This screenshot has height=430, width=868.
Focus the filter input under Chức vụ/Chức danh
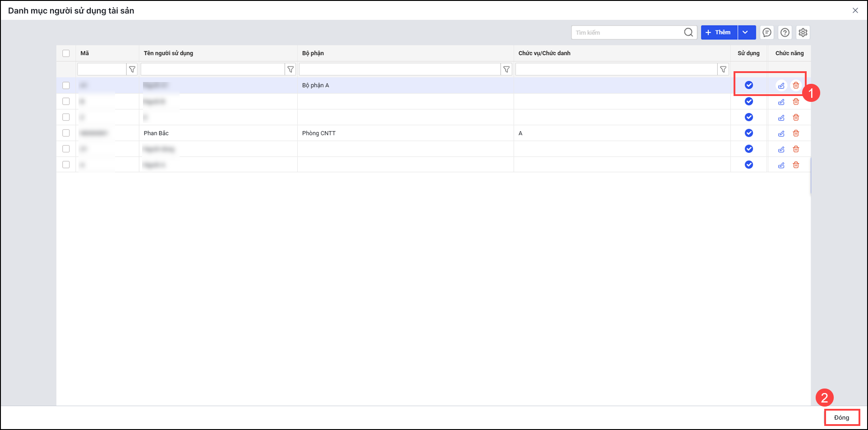[617, 69]
